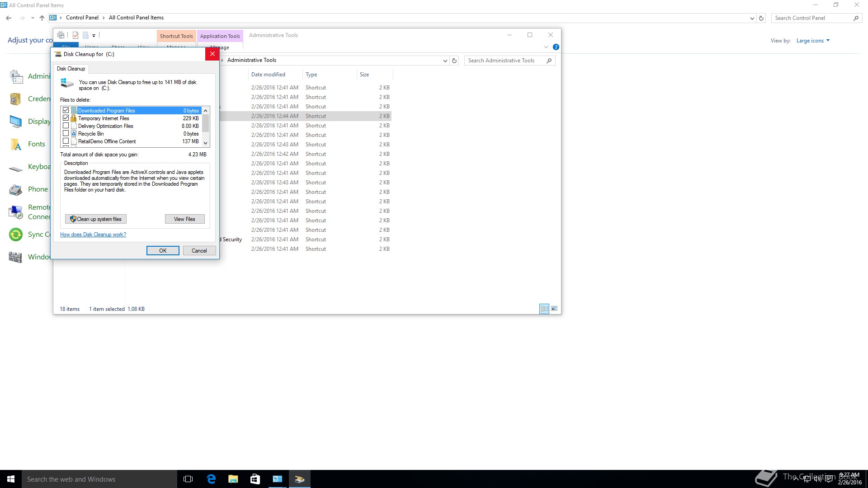Expand Customize Quick Access Toolbar dropdown
This screenshot has width=868, height=488.
click(94, 35)
